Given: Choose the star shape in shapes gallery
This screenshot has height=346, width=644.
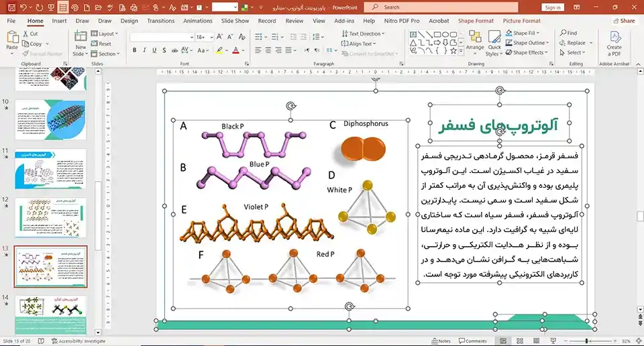Looking at the screenshot, I should [453, 51].
